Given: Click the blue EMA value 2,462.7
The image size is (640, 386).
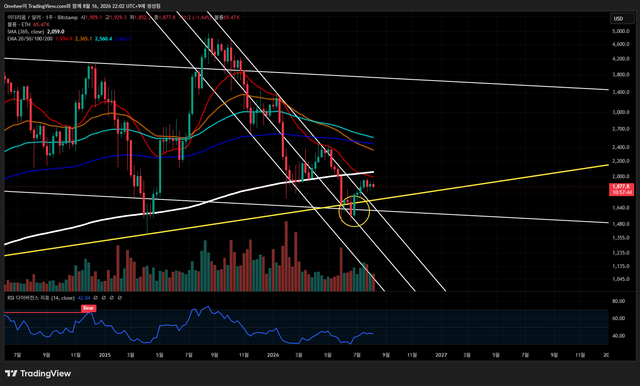Looking at the screenshot, I should 123,39.
